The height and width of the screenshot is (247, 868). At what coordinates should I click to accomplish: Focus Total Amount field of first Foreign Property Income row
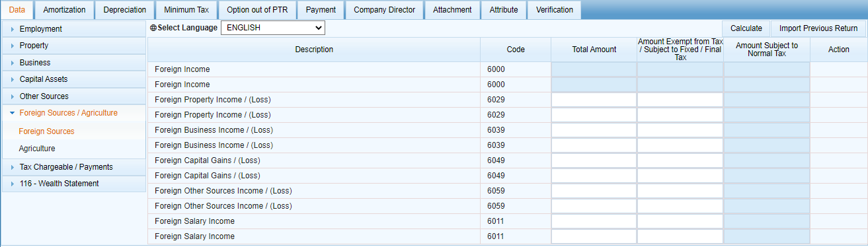click(x=594, y=100)
